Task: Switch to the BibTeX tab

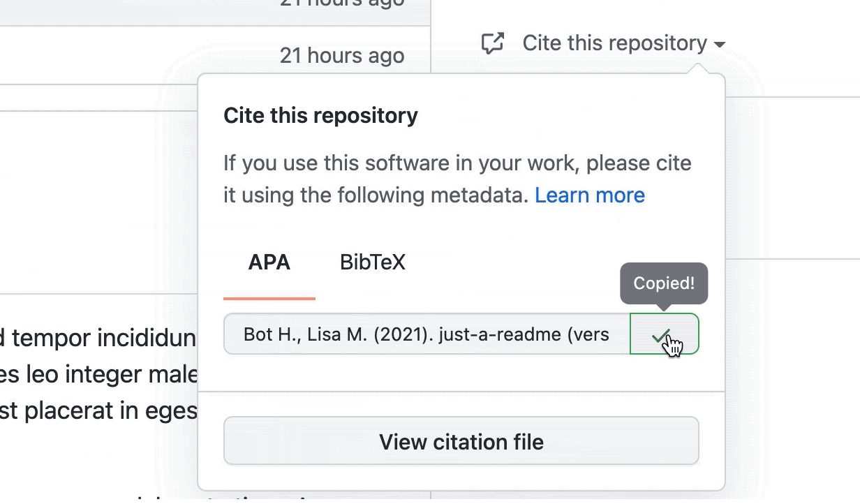Action: click(x=373, y=263)
